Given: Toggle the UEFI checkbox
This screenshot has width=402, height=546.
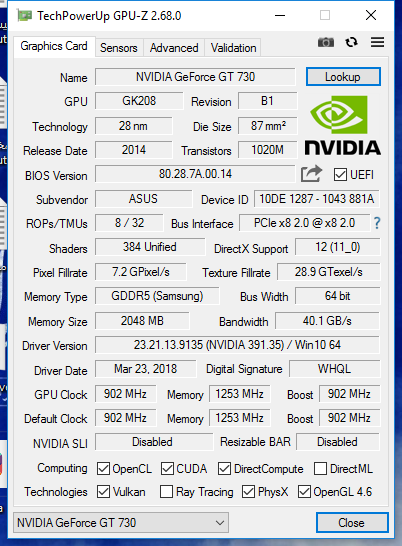Looking at the screenshot, I should [340, 174].
